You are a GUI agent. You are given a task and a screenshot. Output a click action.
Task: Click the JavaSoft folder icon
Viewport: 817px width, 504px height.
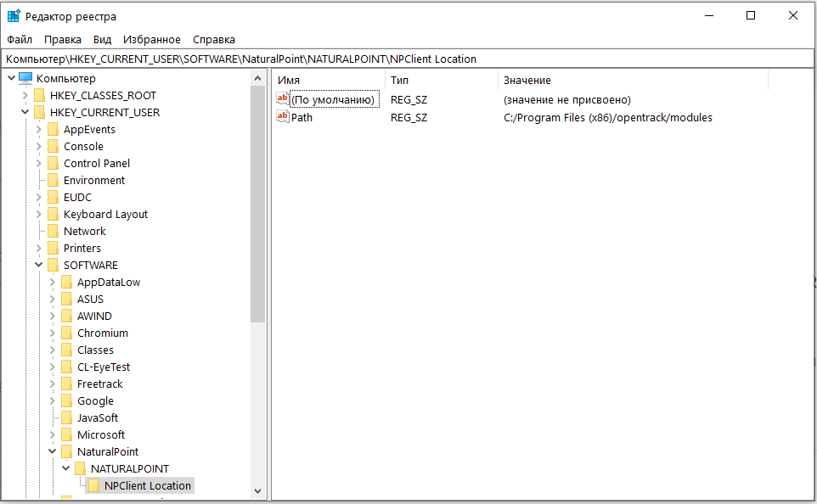(66, 417)
